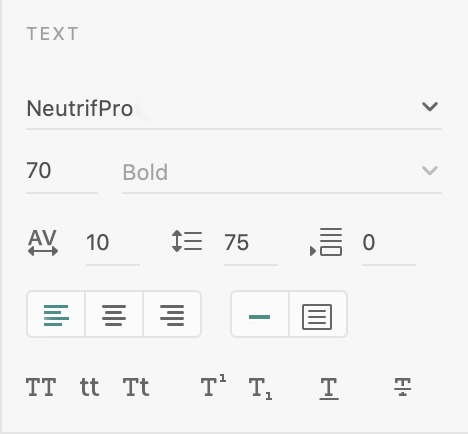
Task: Align text to the right
Action: (172, 314)
